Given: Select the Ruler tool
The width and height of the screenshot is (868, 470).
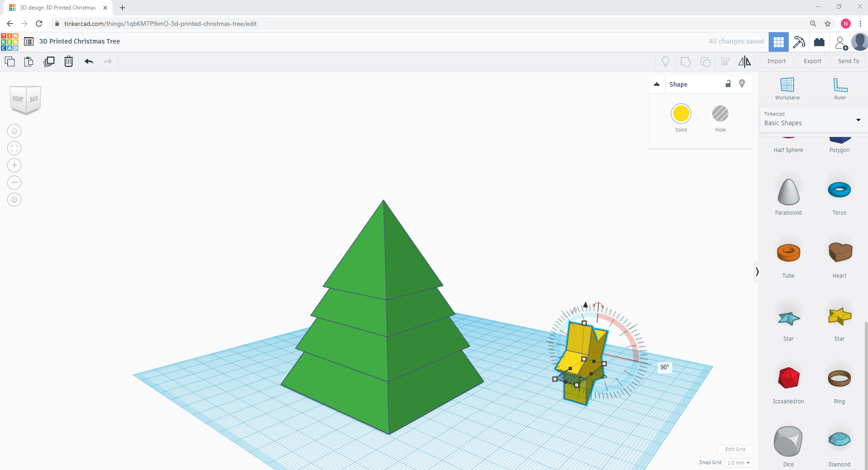Looking at the screenshot, I should coord(840,88).
